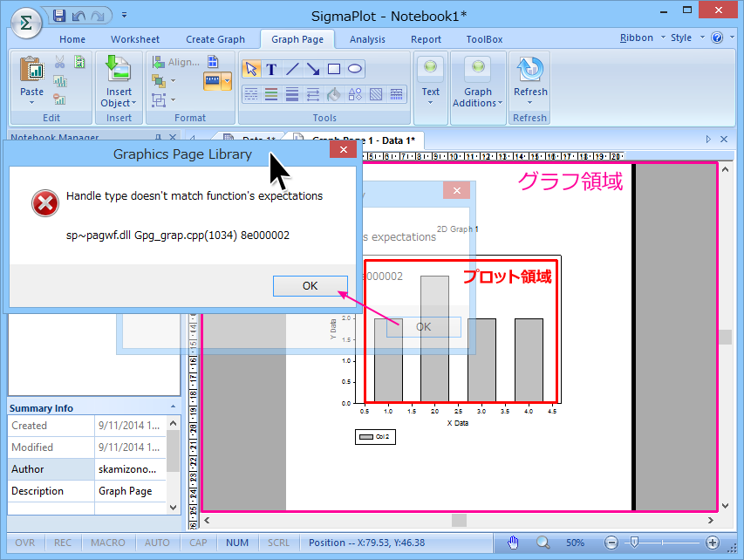Click the last icon in Tools lower row
Screen dimensions: 744x560
click(397, 94)
